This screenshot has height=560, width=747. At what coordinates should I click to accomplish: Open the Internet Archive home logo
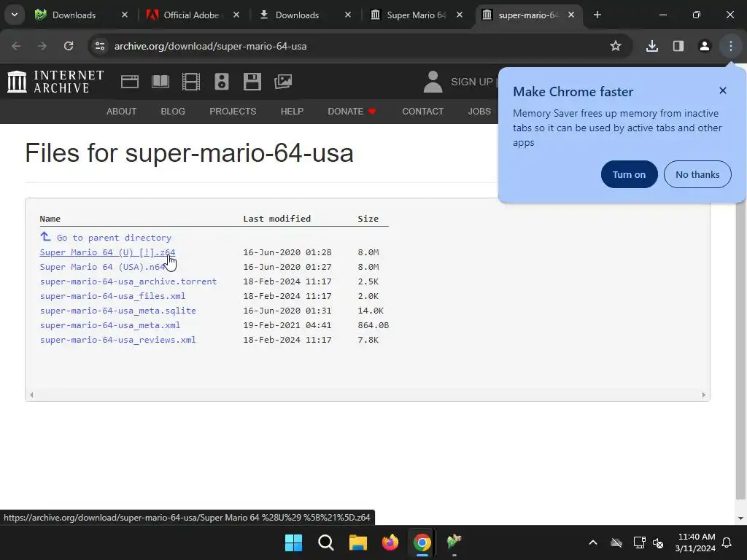point(55,82)
